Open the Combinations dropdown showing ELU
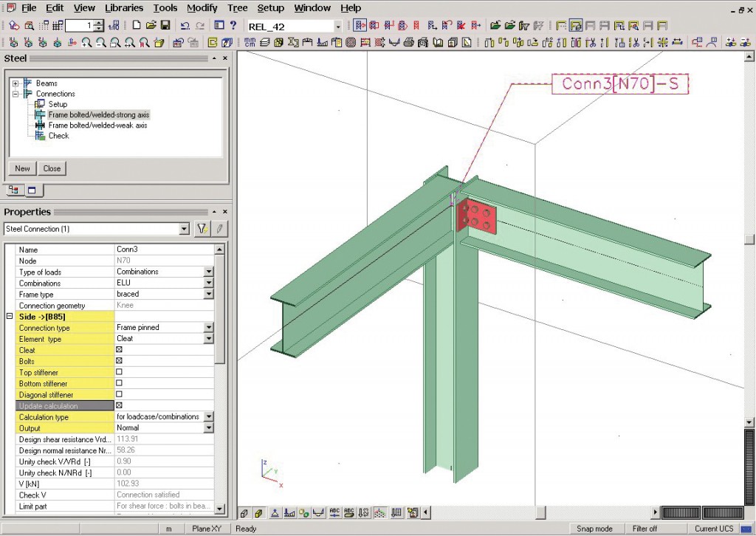Image resolution: width=756 pixels, height=536 pixels. click(209, 283)
